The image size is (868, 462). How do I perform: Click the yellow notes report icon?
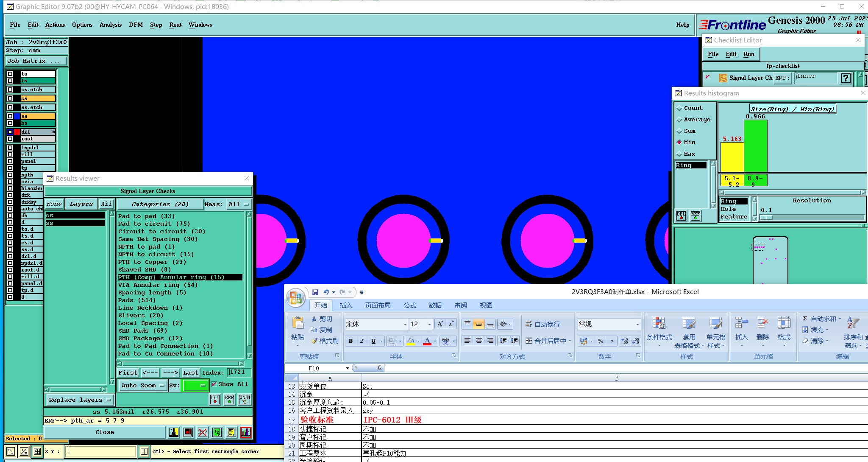pyautogui.click(x=231, y=432)
